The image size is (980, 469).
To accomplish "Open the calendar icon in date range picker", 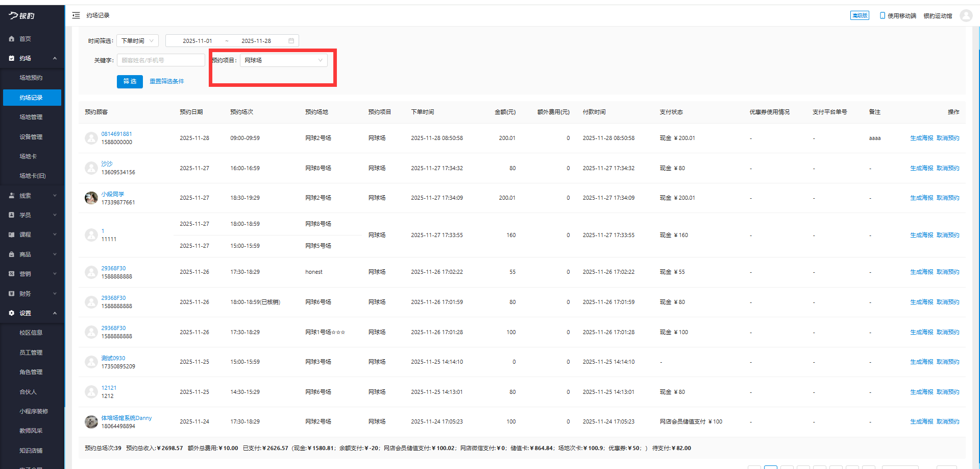I will pyautogui.click(x=291, y=41).
